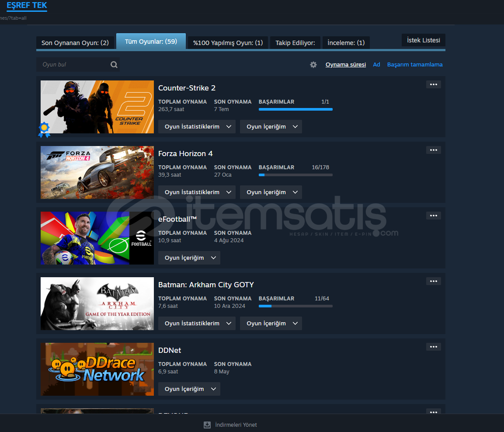Viewport: 504px width, 432px height.
Task: Open eFootball three-dot options menu
Action: pyautogui.click(x=433, y=216)
